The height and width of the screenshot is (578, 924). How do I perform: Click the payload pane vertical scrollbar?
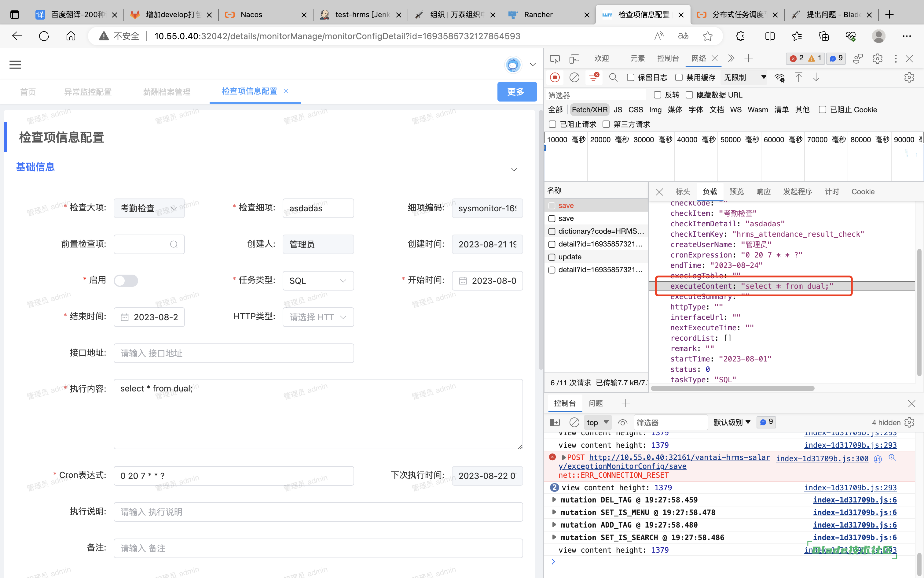[919, 312]
